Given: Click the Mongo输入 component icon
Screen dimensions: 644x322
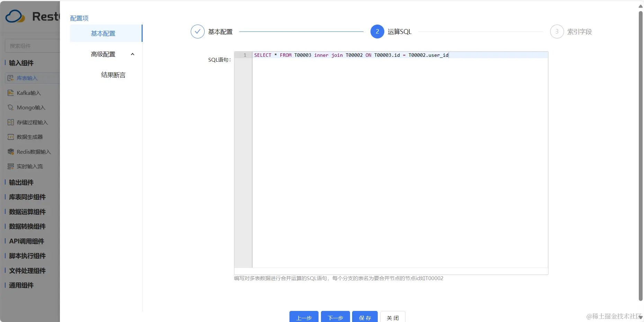Looking at the screenshot, I should [11, 108].
